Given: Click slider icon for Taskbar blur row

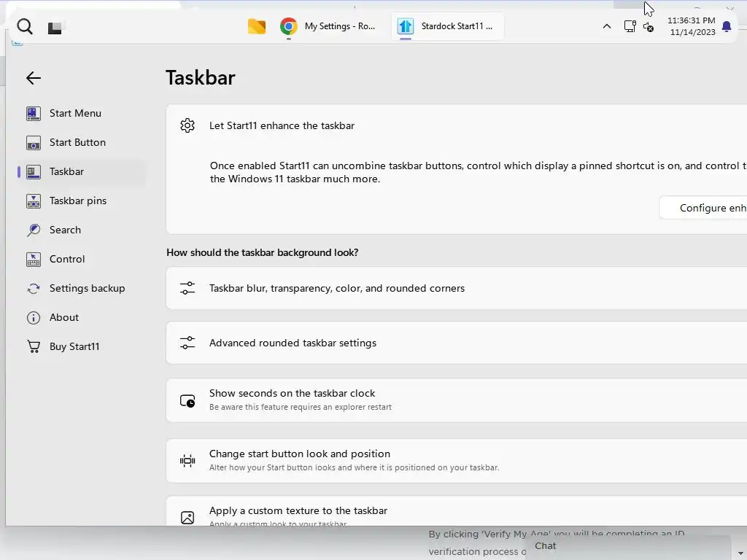Looking at the screenshot, I should point(187,288).
